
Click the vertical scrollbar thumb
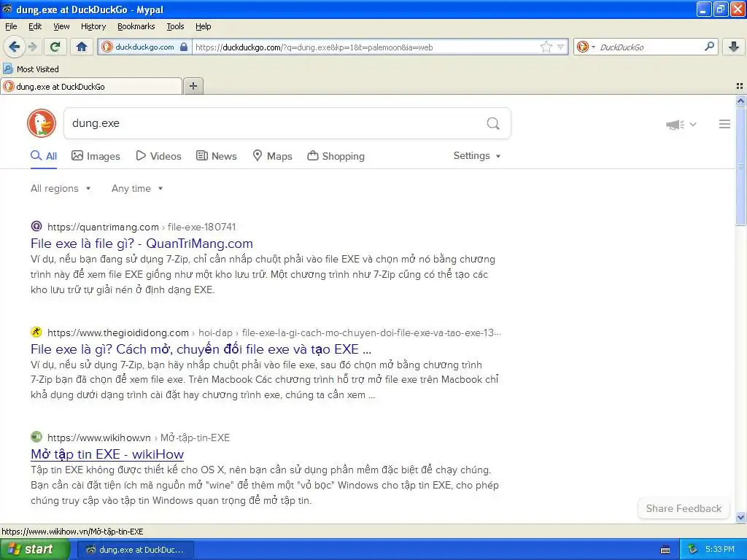(x=740, y=166)
